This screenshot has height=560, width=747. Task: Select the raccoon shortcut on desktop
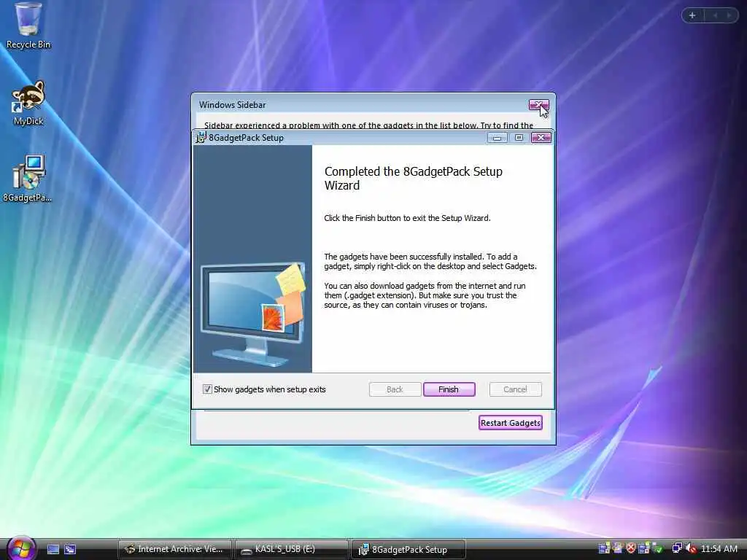pyautogui.click(x=28, y=103)
